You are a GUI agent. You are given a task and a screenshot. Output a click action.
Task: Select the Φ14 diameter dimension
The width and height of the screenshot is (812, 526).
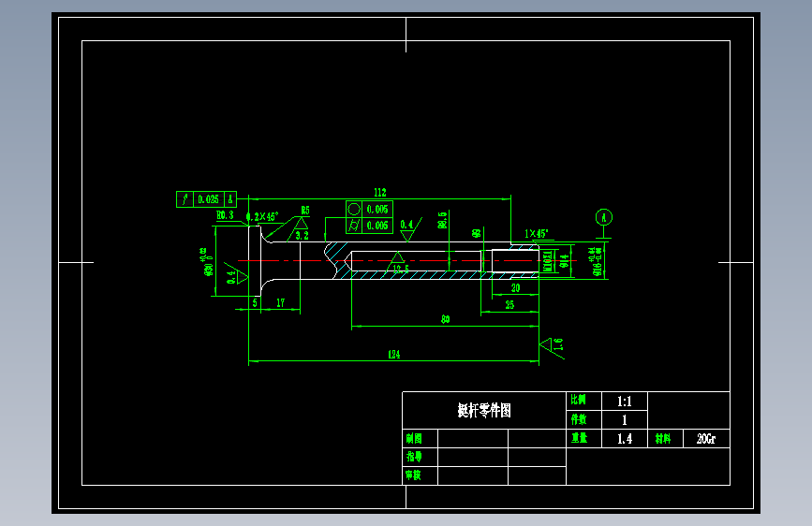564,263
